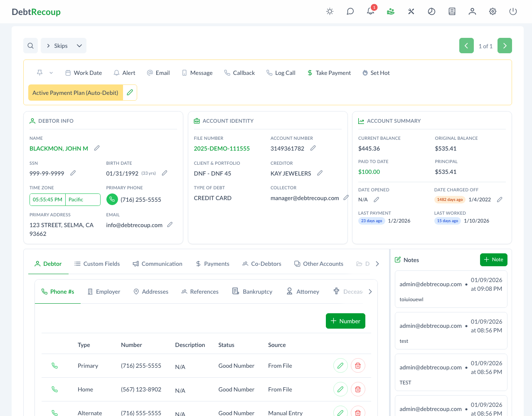Open file number 2025-DEMO-111555 link
532x416 pixels.
tap(222, 149)
